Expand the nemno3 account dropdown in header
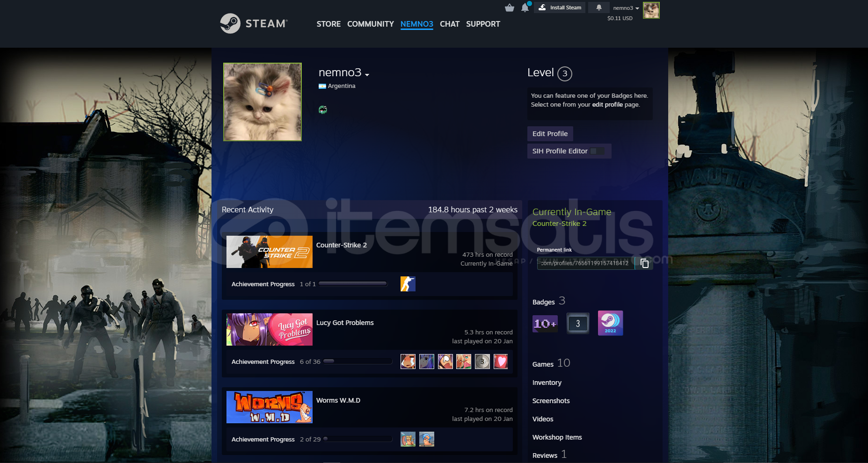The image size is (868, 463). [x=626, y=8]
